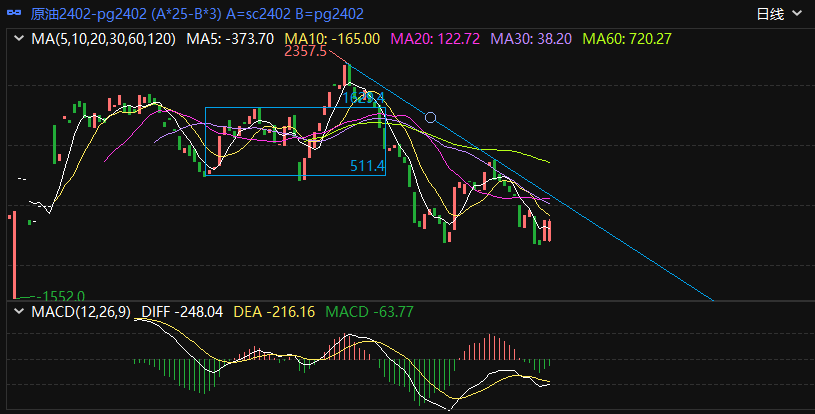Select the MA(5,10,20,30,60,120) indicator label

(104, 39)
